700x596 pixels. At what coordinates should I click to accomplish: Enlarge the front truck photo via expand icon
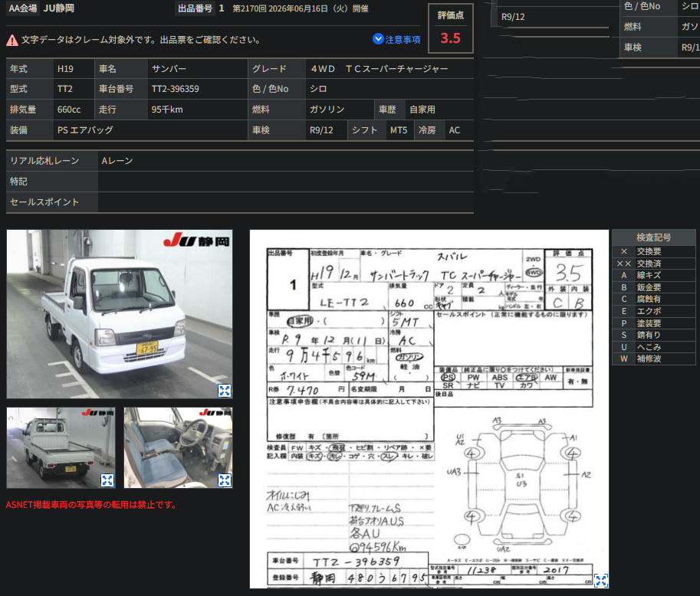tap(225, 391)
